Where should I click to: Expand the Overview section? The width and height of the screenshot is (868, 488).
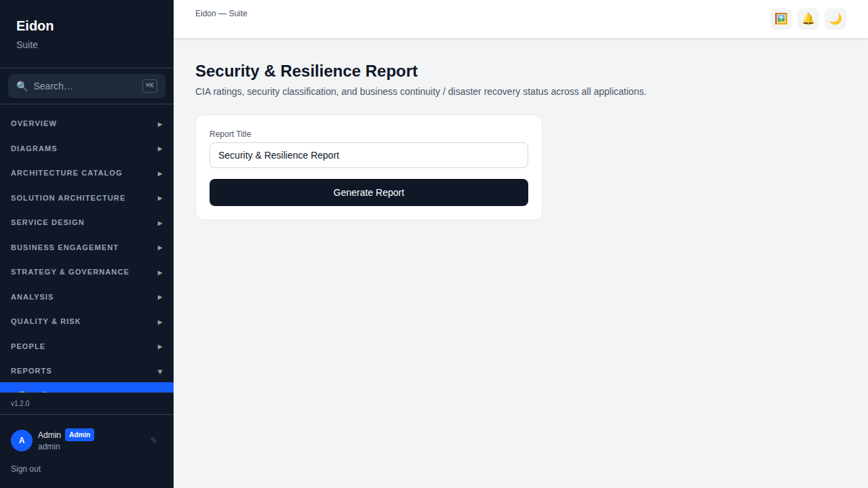pyautogui.click(x=87, y=124)
